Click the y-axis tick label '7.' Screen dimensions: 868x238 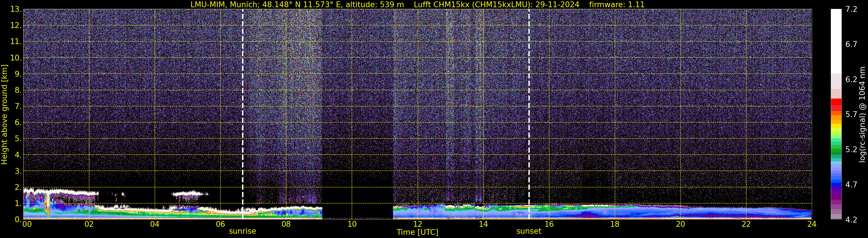coord(18,107)
